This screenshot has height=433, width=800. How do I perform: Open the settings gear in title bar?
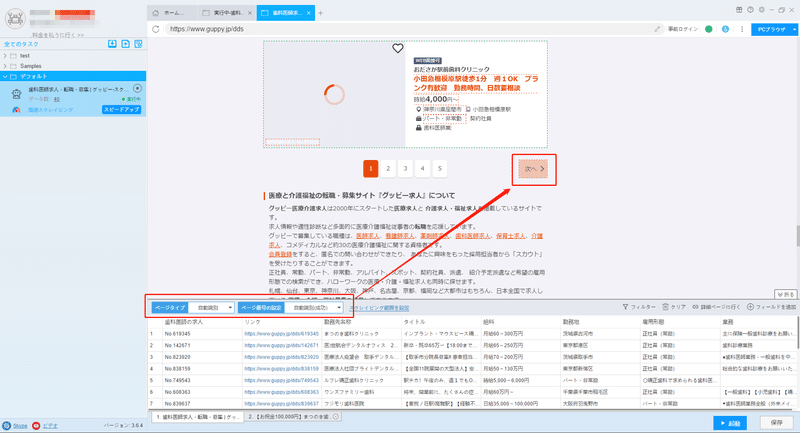coord(761,10)
